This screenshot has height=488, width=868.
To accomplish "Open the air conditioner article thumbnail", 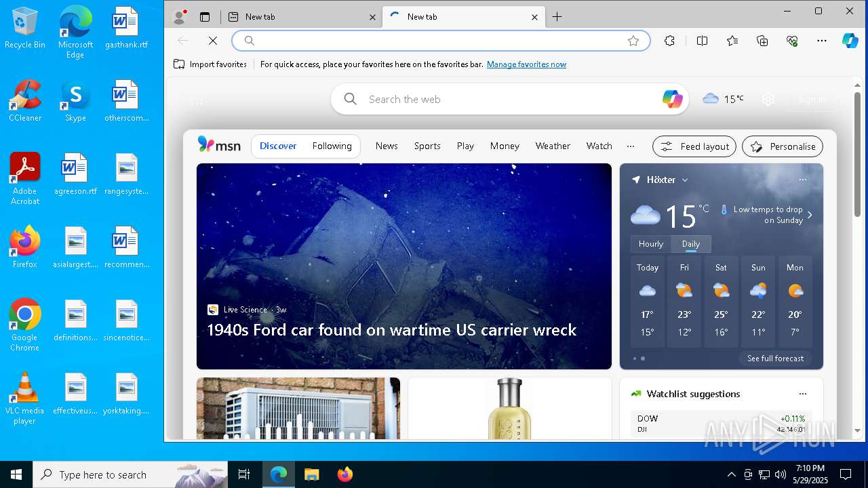I will pyautogui.click(x=298, y=409).
